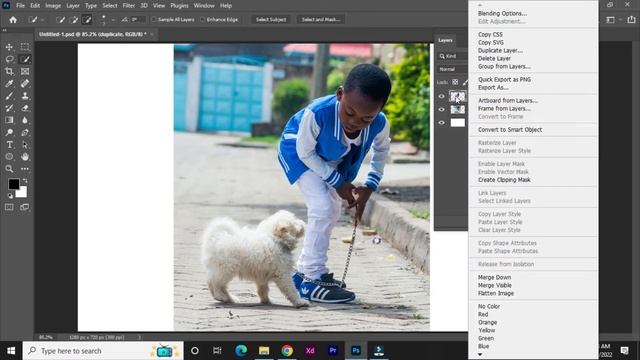Image resolution: width=640 pixels, height=360 pixels.
Task: Switch to the Untitled-1.psd document tab
Action: 93,34
